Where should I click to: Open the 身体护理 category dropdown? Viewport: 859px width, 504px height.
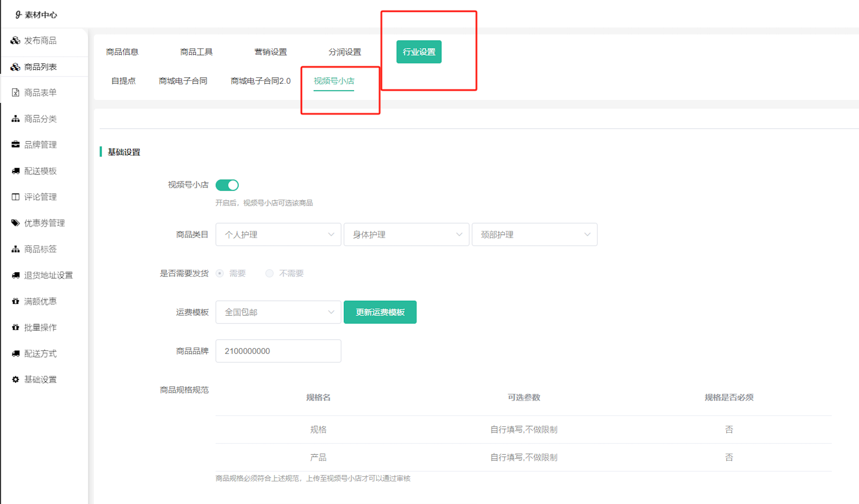pos(406,235)
